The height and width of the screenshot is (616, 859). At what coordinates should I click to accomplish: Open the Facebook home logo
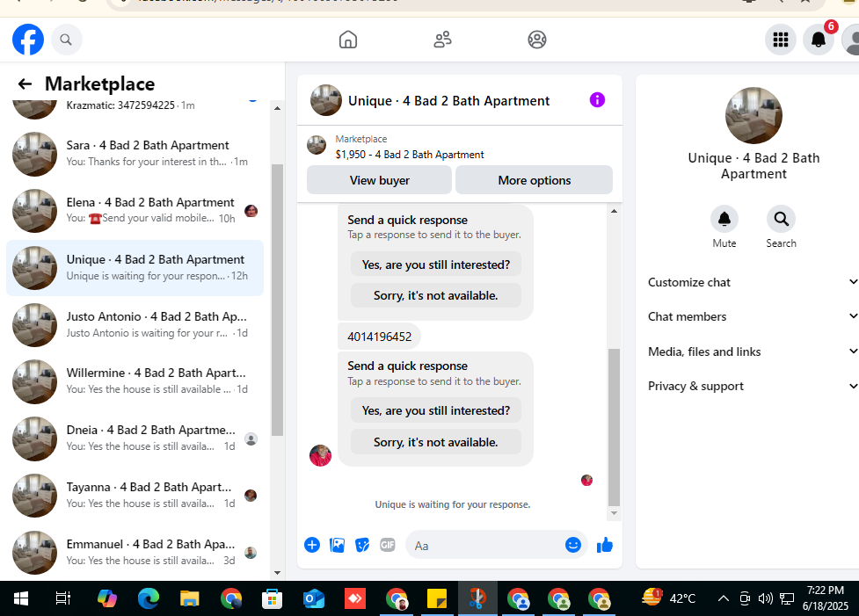(x=28, y=40)
